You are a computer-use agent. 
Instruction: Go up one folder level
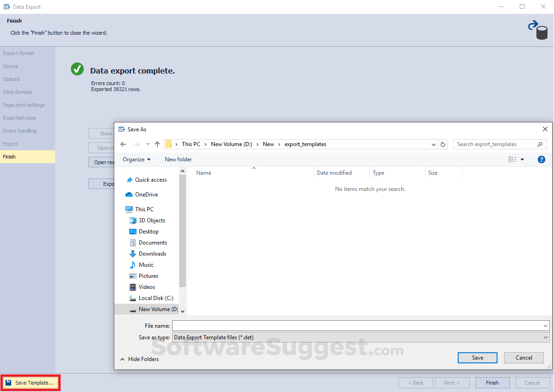(157, 144)
